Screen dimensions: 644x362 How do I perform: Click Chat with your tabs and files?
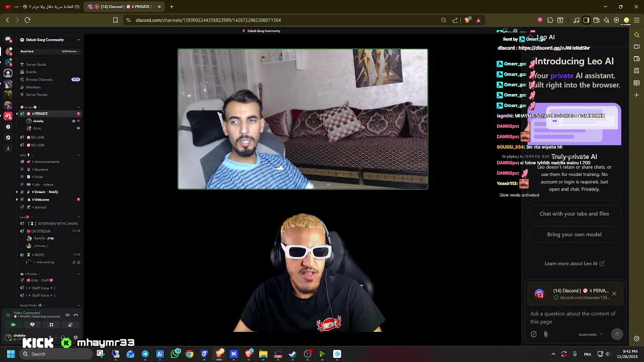(574, 214)
